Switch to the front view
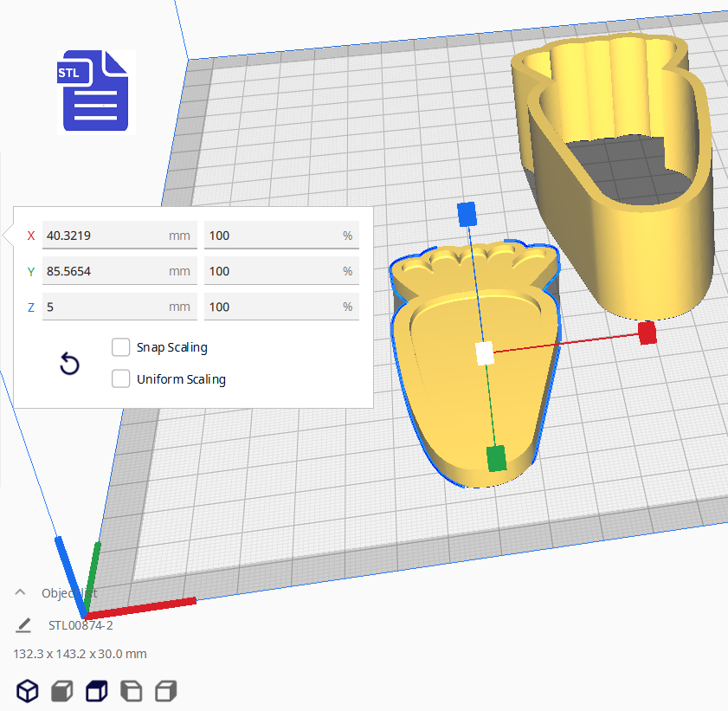728x711 pixels. (61, 690)
